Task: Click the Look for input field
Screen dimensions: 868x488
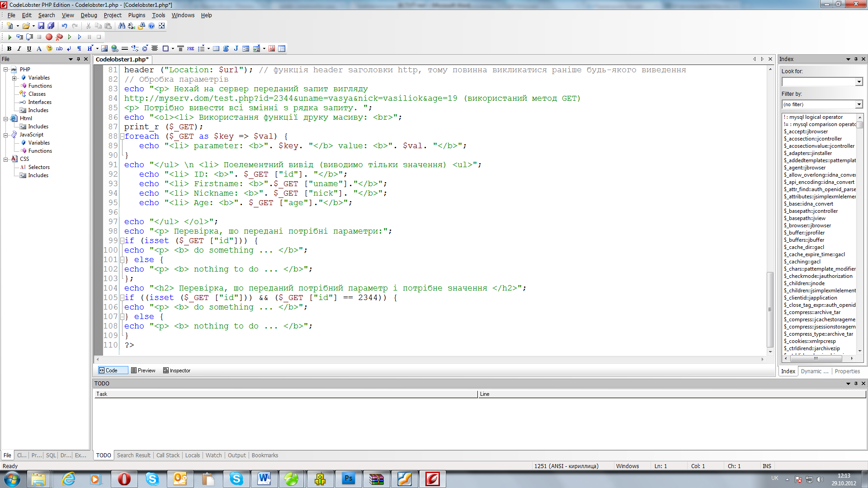Action: point(819,82)
